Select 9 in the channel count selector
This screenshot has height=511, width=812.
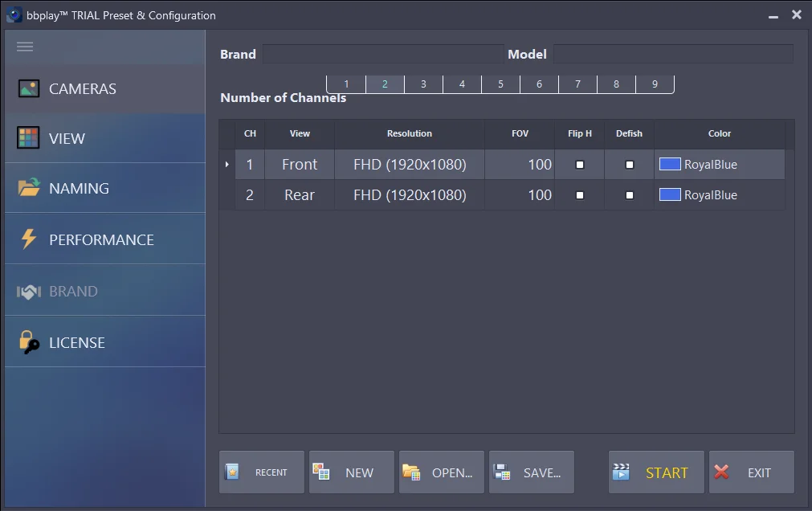point(655,84)
